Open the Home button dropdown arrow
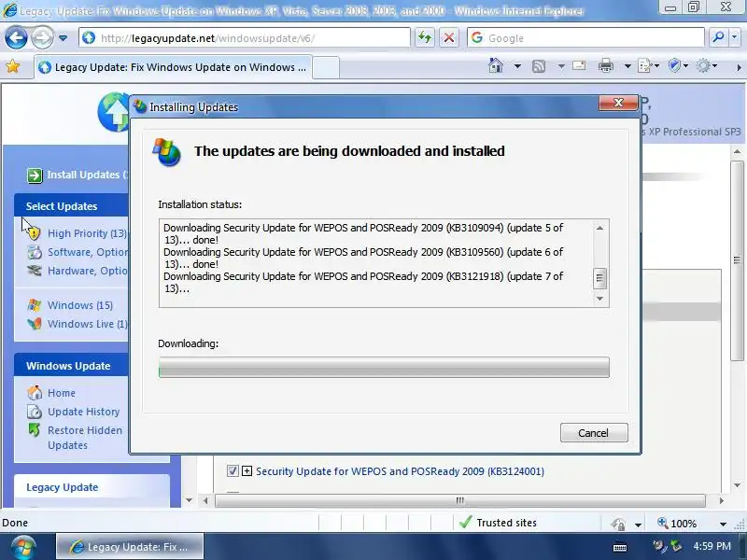 tap(517, 65)
